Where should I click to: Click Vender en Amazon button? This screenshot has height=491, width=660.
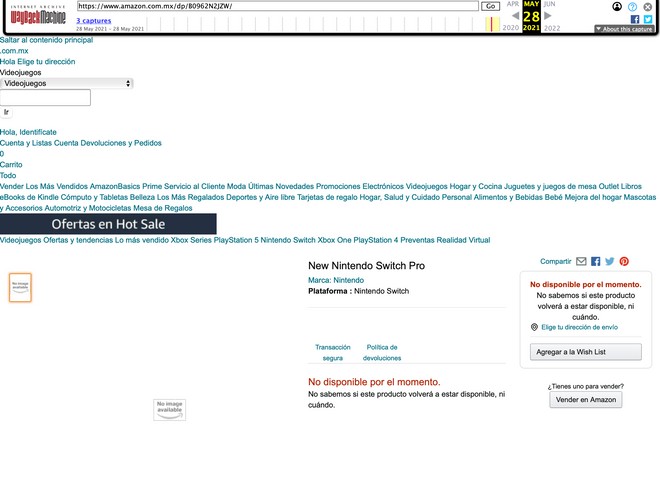586,400
